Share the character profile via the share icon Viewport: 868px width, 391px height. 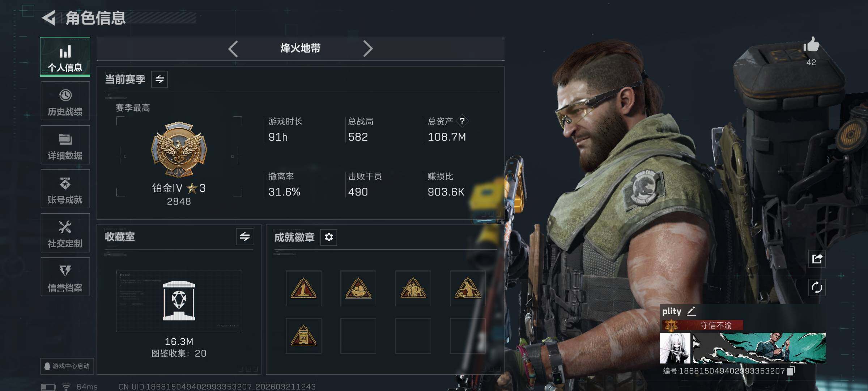pos(817,258)
